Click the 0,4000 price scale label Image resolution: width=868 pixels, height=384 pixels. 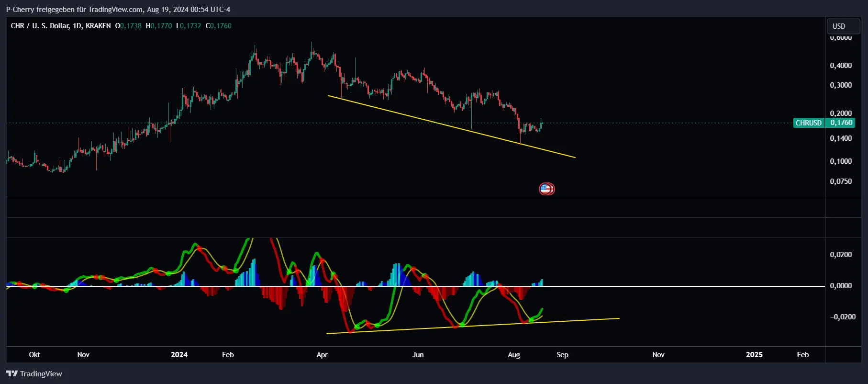click(841, 66)
